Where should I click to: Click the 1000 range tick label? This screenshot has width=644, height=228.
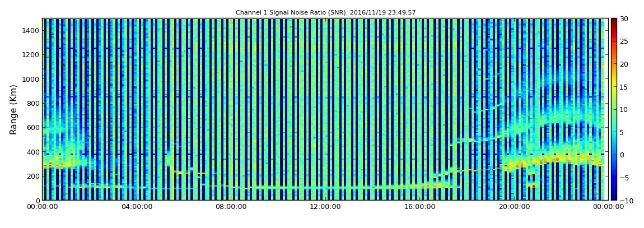31,79
